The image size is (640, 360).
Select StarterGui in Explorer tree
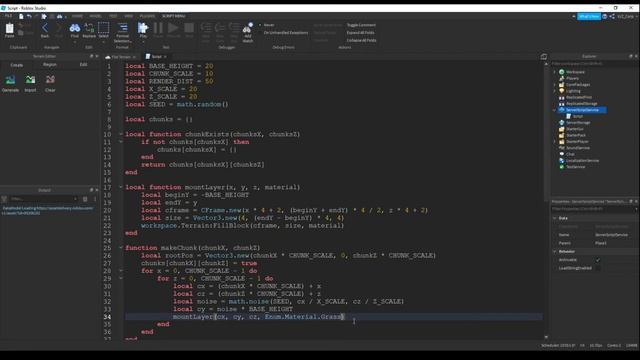[x=575, y=129]
